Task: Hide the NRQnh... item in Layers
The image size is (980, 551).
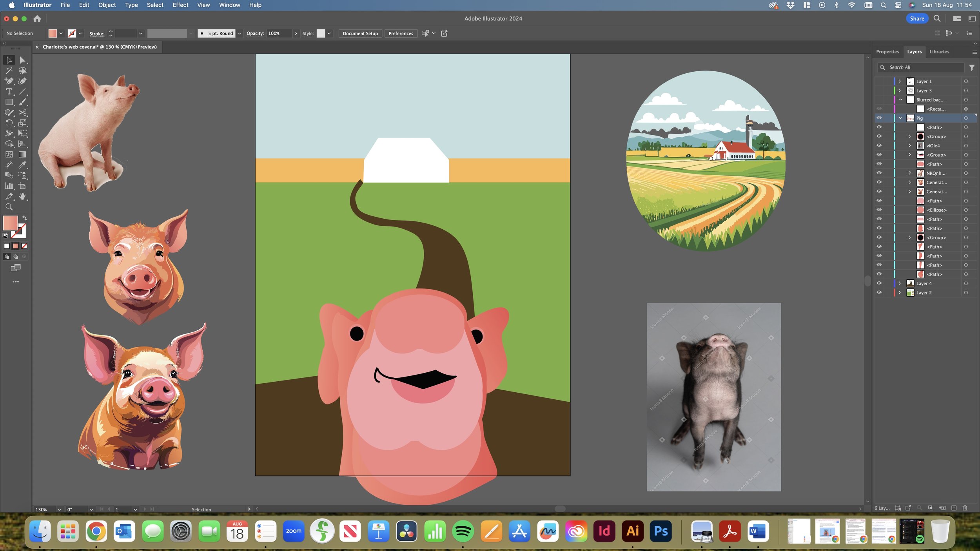Action: click(x=879, y=173)
